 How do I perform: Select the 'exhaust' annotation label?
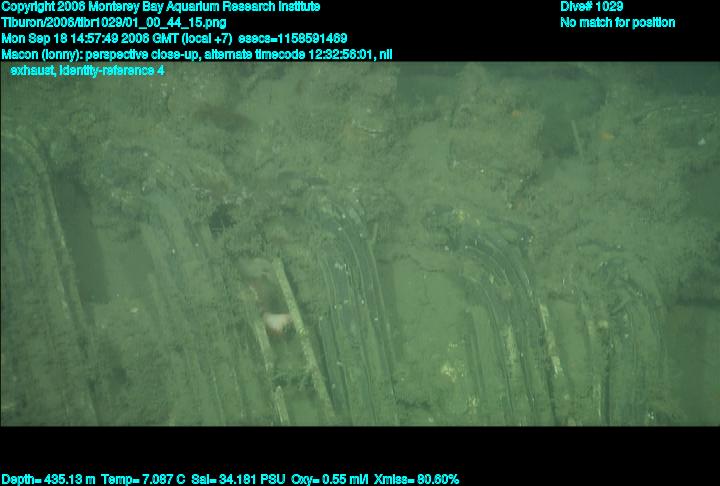32,70
